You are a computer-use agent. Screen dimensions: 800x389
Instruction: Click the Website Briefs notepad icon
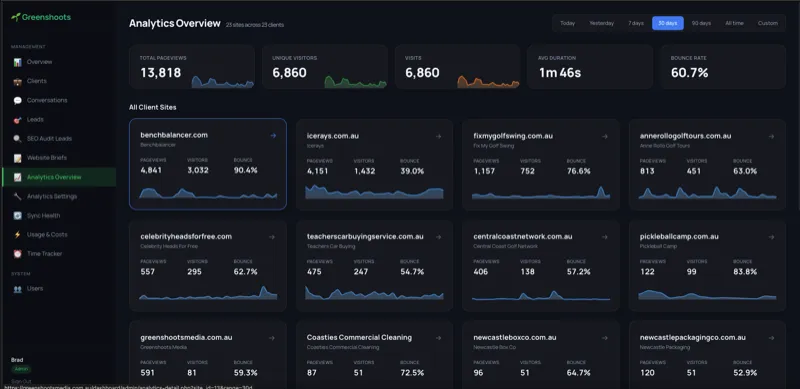coord(18,158)
